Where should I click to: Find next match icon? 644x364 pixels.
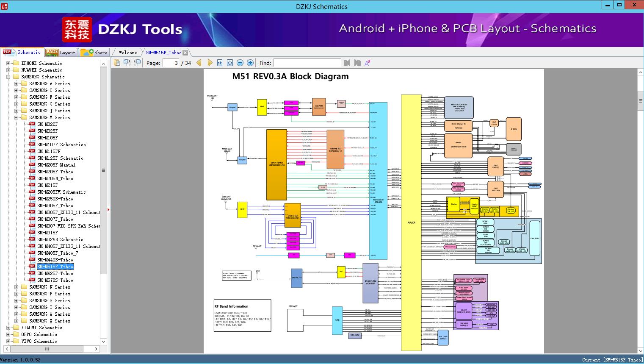pyautogui.click(x=357, y=63)
